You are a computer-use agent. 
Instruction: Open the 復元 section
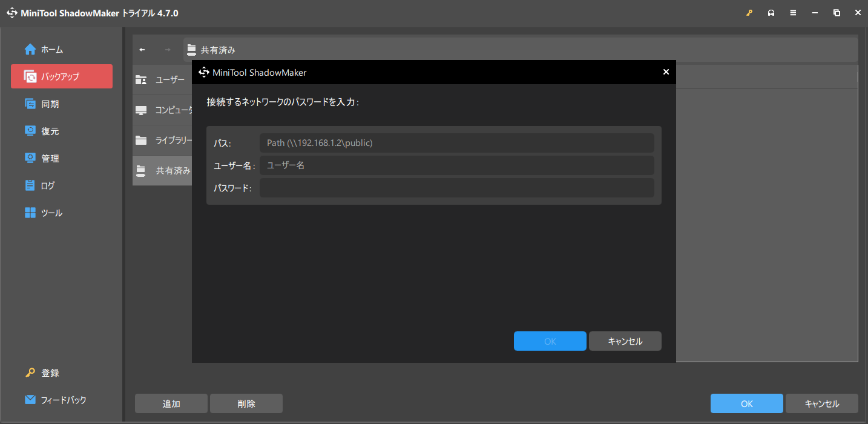(62, 131)
